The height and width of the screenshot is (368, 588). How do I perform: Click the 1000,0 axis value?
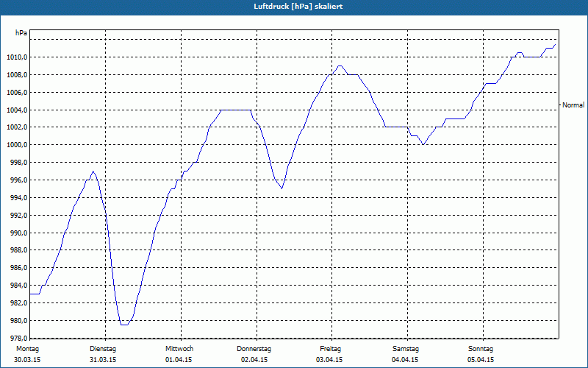click(17, 145)
